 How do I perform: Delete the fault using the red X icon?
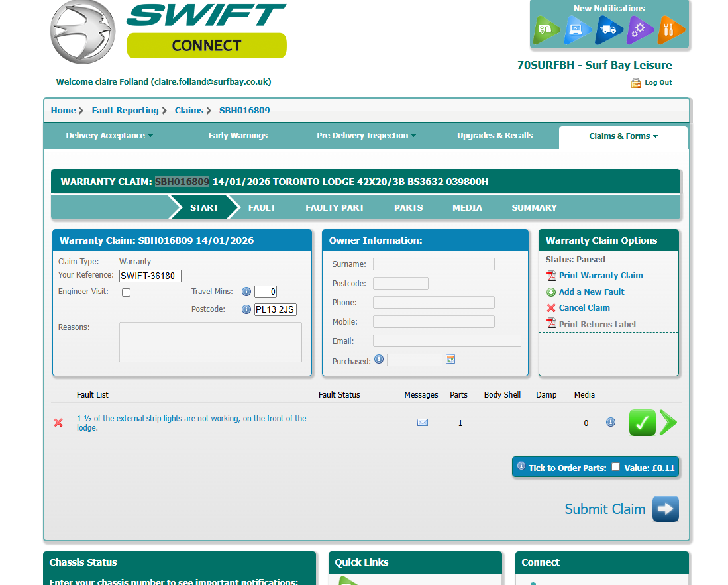tap(58, 423)
